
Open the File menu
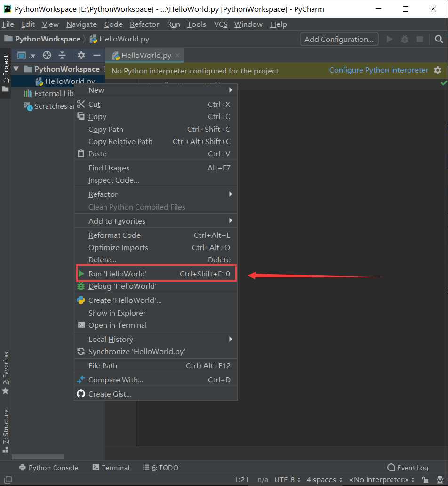tap(8, 24)
